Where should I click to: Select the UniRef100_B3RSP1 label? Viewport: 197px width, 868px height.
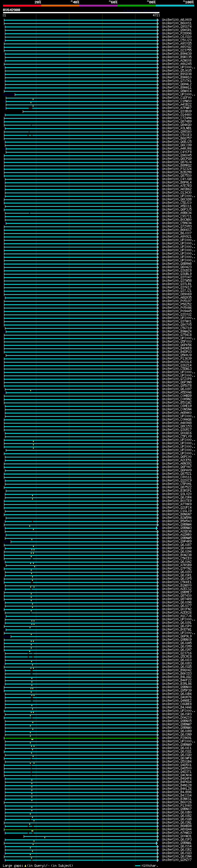click(x=176, y=491)
